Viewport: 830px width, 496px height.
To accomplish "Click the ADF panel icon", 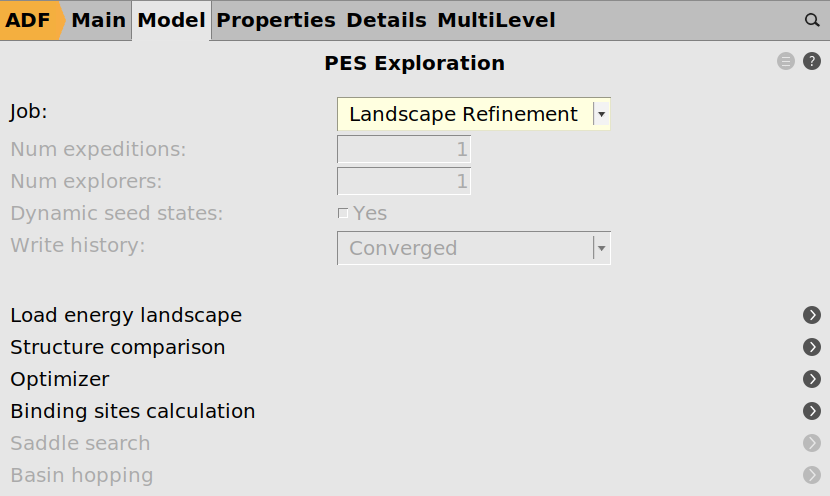I will [x=29, y=20].
